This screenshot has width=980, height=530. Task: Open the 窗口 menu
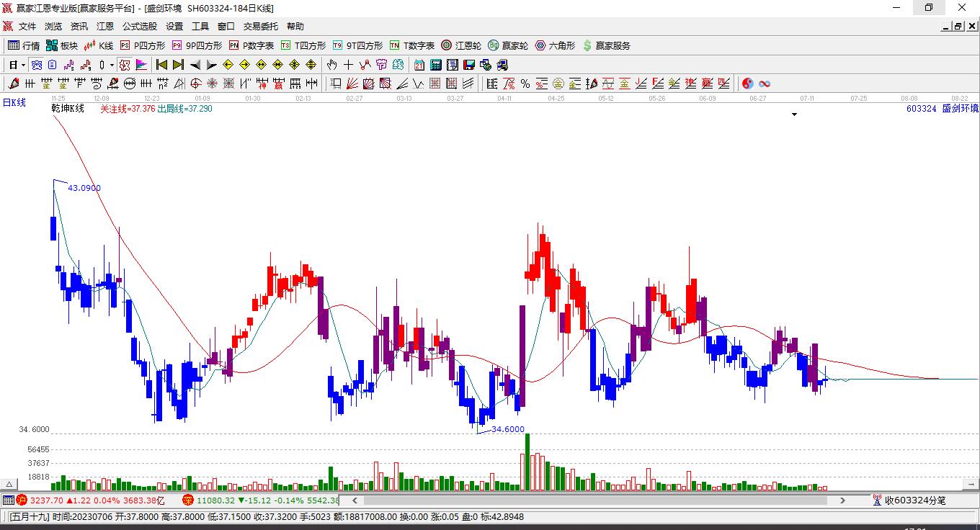(226, 27)
